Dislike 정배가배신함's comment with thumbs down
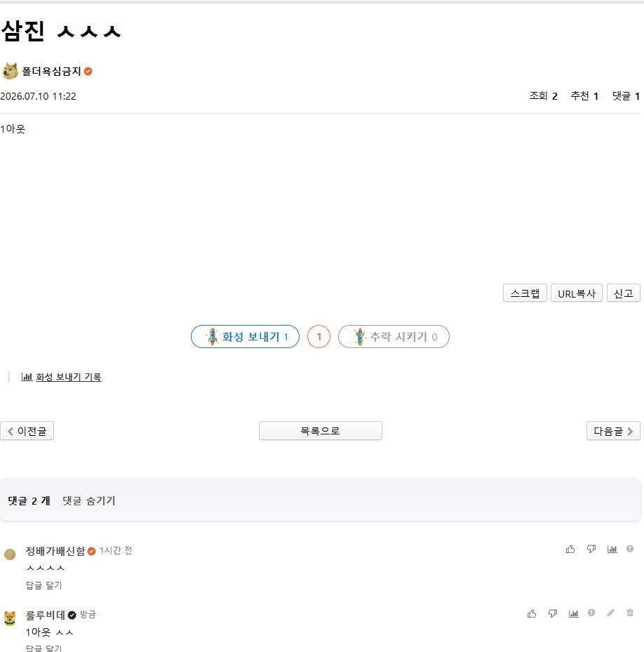This screenshot has height=652, width=644. [x=591, y=550]
